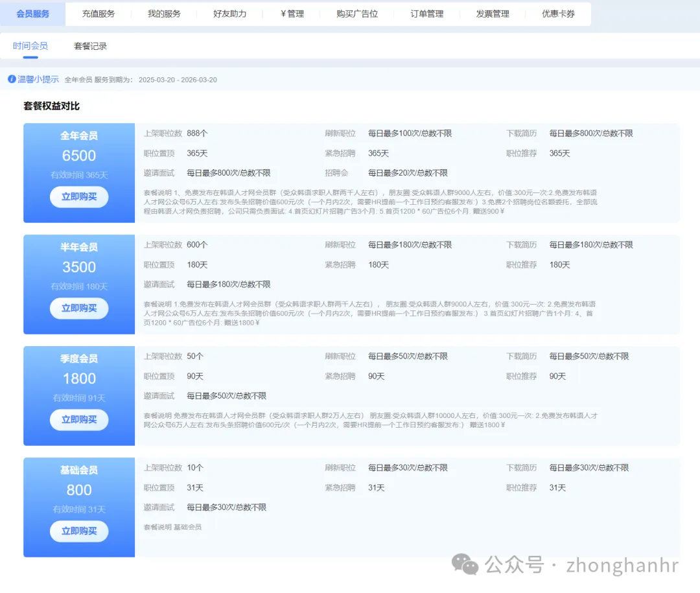Click 有效时间 180天 text
Viewport: 700px width, 593px height.
(79, 286)
